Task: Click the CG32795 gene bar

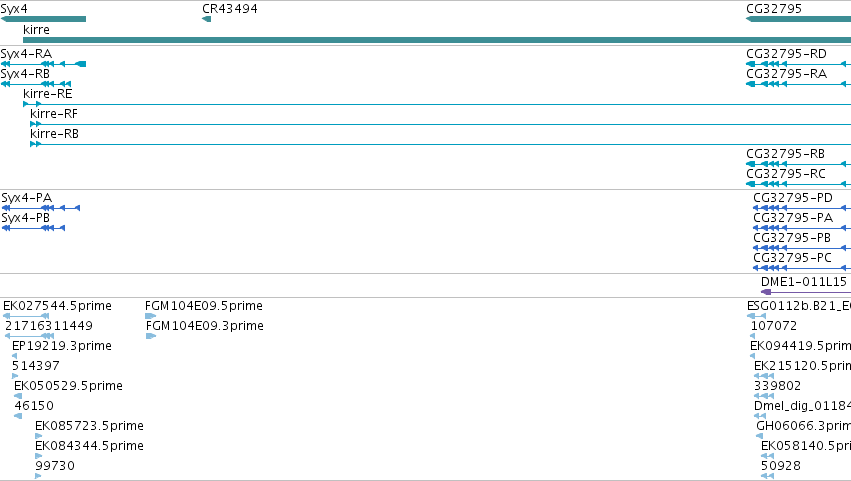Action: click(798, 20)
